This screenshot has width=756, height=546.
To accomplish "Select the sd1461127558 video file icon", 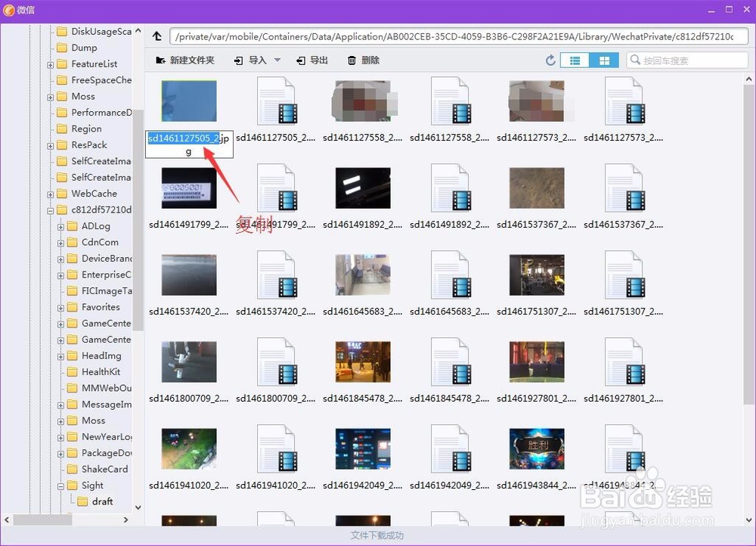I will [451, 101].
